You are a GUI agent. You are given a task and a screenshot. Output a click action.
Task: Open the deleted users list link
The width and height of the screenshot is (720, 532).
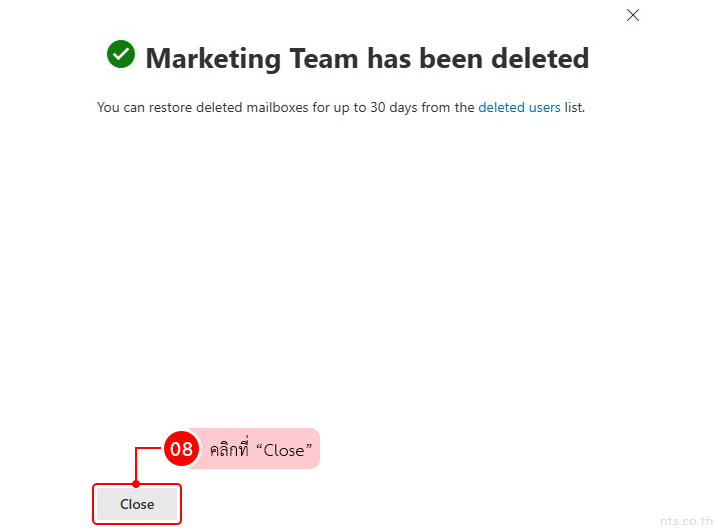(519, 107)
